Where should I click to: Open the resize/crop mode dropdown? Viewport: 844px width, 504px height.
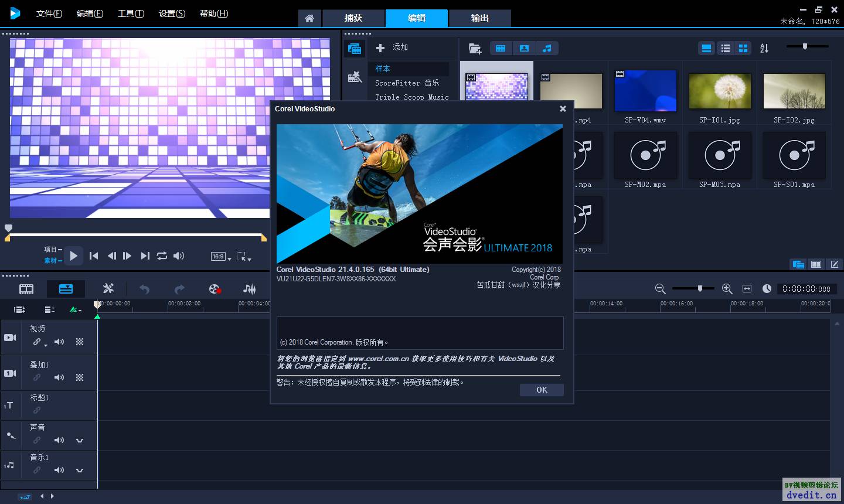click(x=243, y=256)
